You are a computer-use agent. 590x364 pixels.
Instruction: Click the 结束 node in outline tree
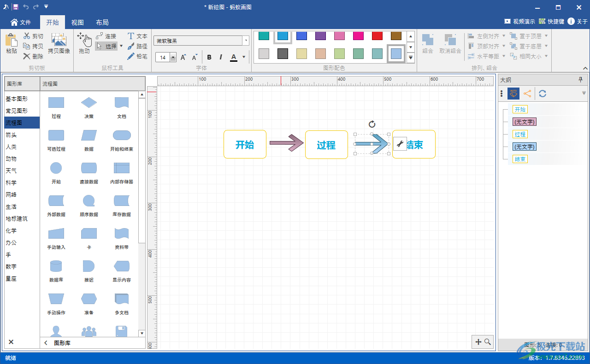tap(520, 159)
